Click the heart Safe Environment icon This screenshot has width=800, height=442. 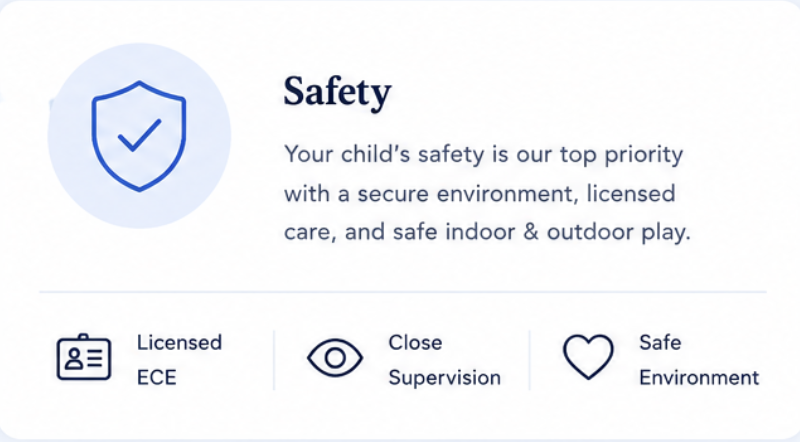588,357
